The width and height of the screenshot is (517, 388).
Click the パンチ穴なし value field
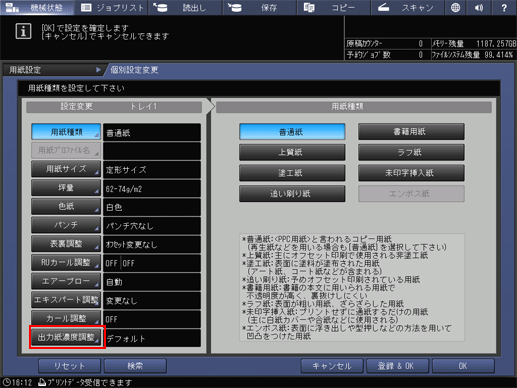[152, 226]
